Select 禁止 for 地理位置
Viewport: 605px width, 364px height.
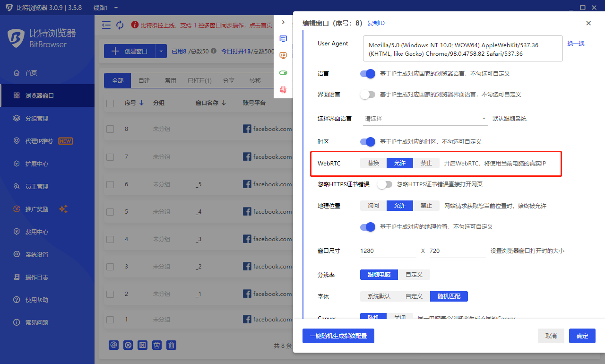point(426,206)
